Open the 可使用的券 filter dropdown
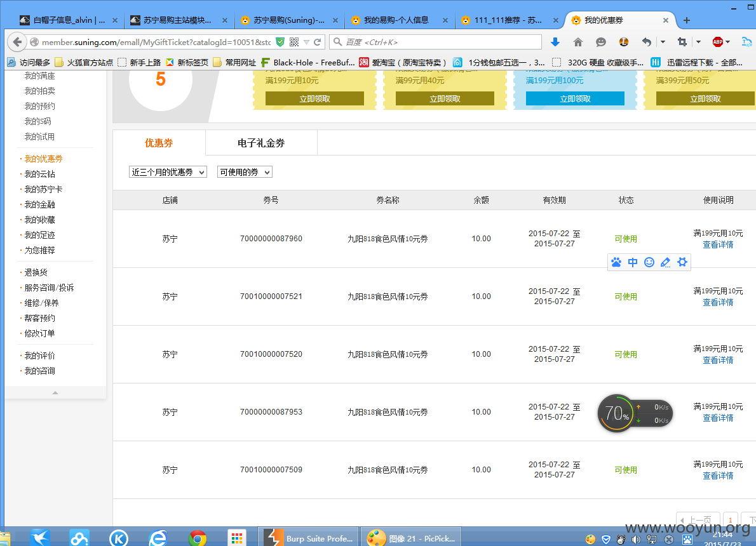 (x=245, y=172)
